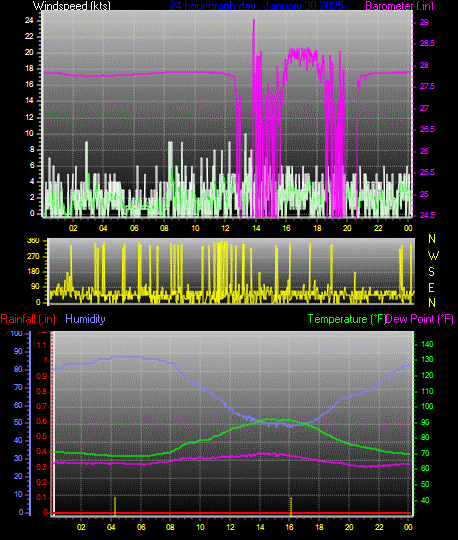The width and height of the screenshot is (458, 540).
Task: Click the 24.5 barometer axis value
Action: (x=427, y=215)
